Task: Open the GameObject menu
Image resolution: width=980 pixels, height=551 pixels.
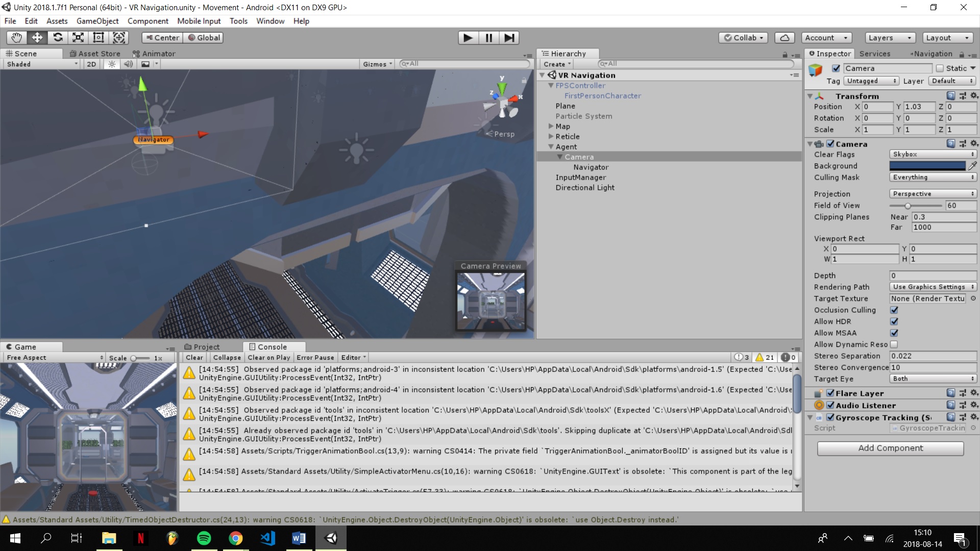Action: pos(97,21)
